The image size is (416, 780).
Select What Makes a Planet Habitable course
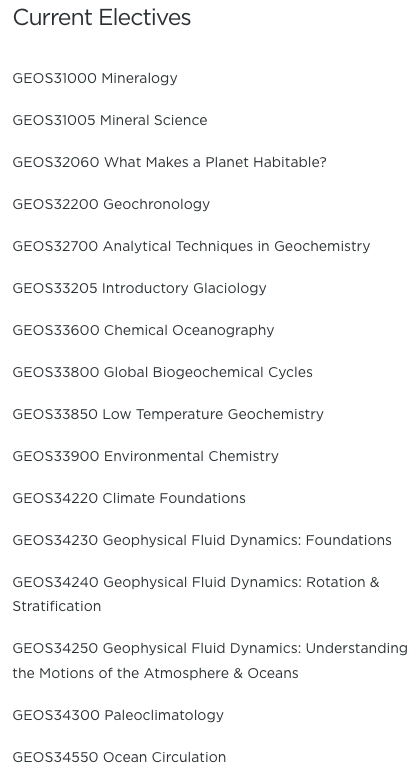point(170,163)
